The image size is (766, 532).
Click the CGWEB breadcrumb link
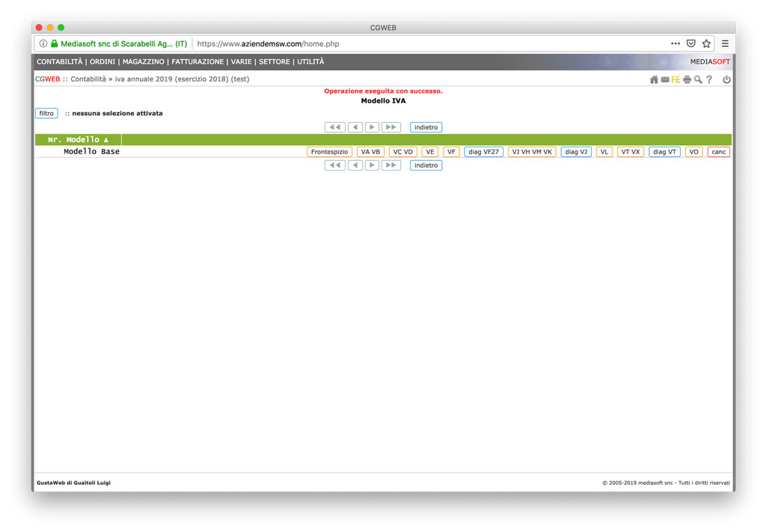click(x=47, y=79)
